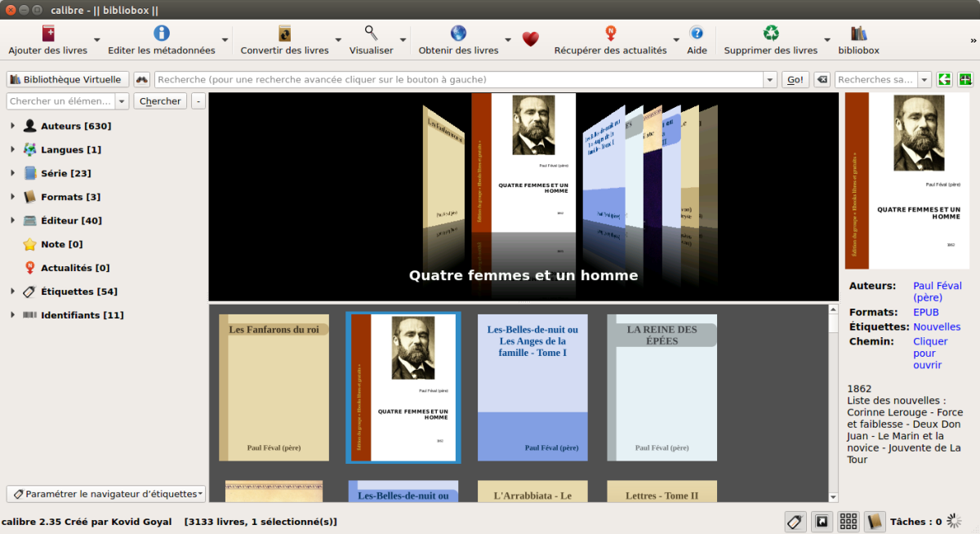This screenshot has height=534, width=980.
Task: Expand the Auteurs [630] category
Action: [12, 127]
